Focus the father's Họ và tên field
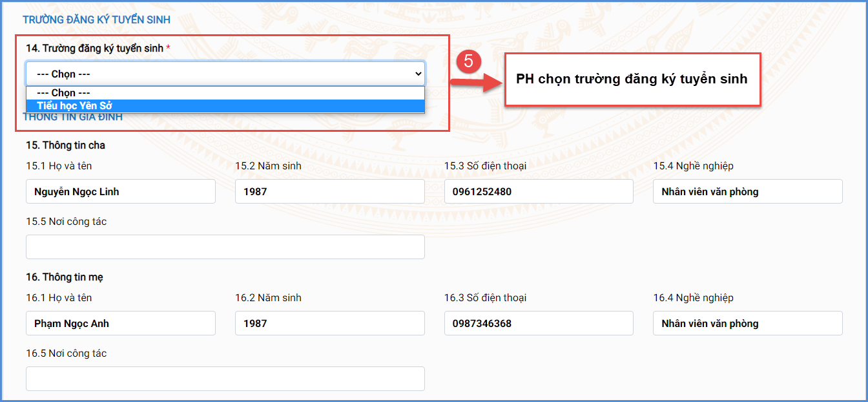Viewport: 868px width, 402px height. click(x=121, y=192)
